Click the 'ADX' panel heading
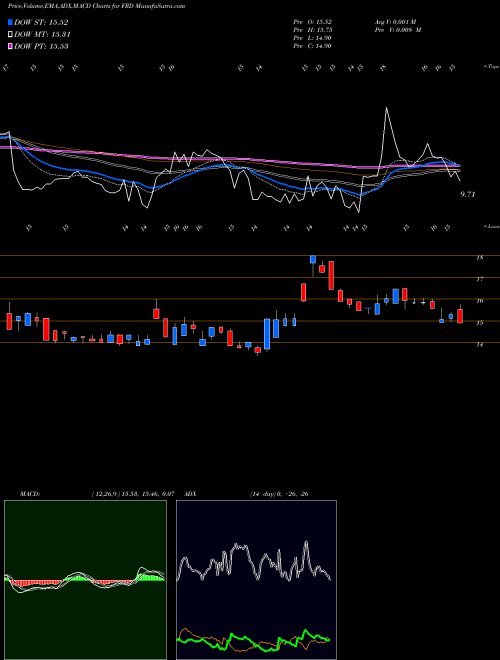The width and height of the screenshot is (500, 660). point(191,494)
